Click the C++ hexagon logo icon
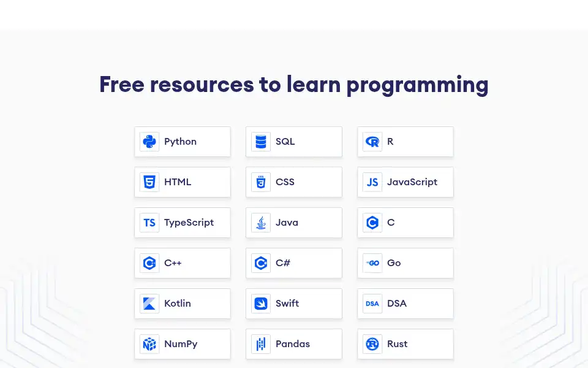 [149, 263]
